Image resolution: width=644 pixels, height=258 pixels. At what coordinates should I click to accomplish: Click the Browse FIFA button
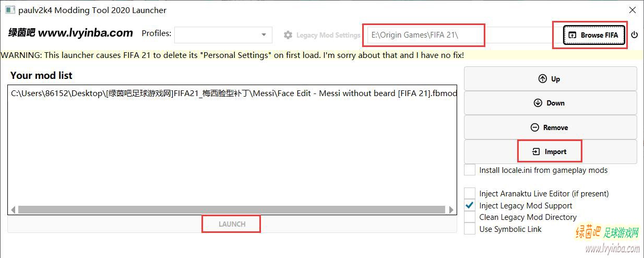(594, 35)
